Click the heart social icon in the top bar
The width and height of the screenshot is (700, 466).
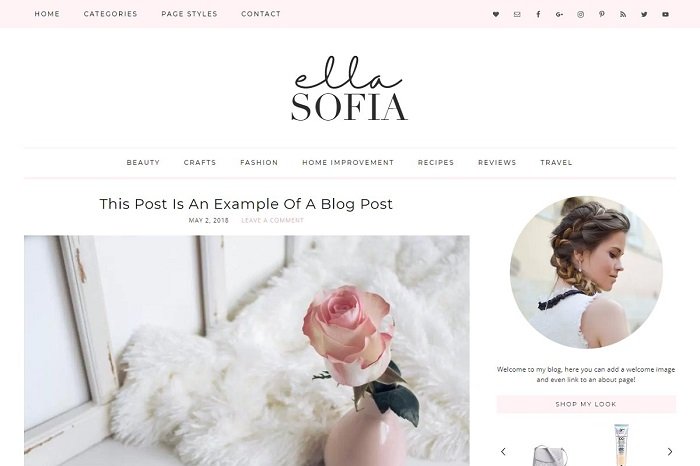coord(496,14)
